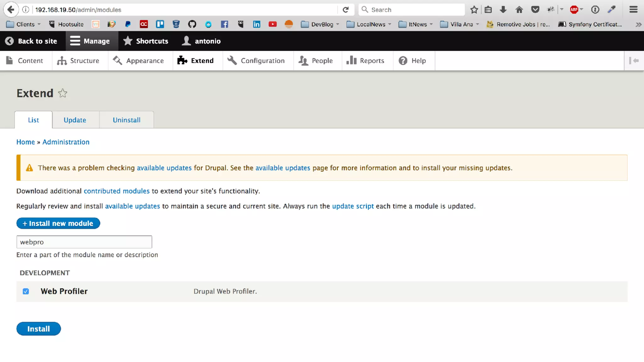
Task: Click the module filter text field
Action: point(84,242)
